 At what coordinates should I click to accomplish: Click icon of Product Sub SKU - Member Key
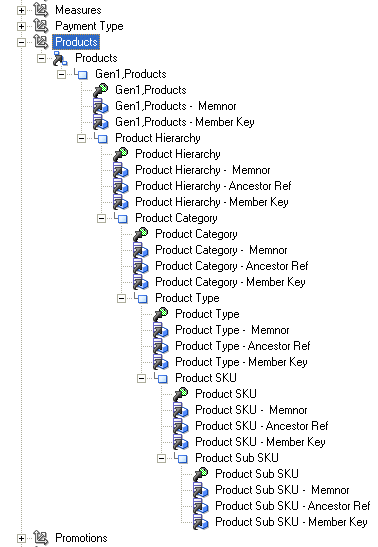pos(201,522)
